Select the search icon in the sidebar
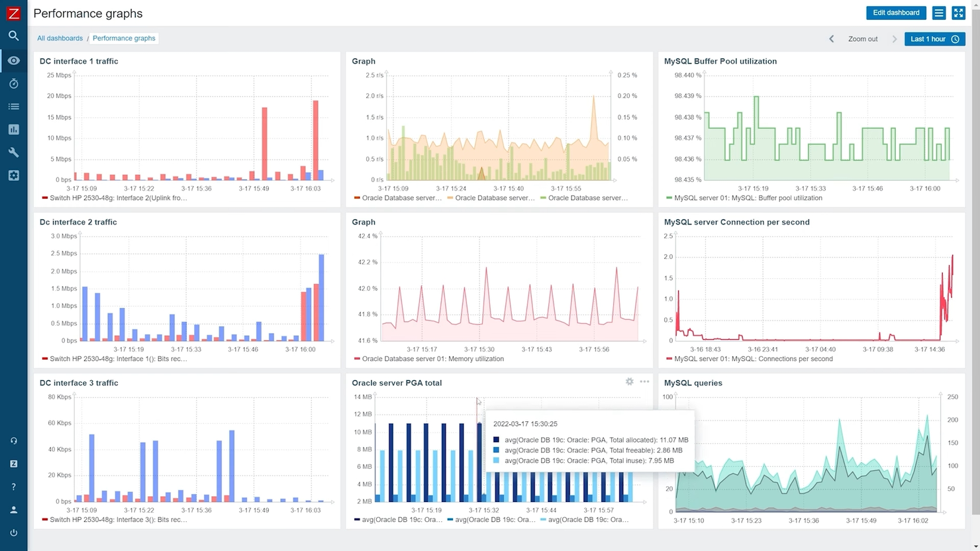The height and width of the screenshot is (551, 980). click(13, 36)
